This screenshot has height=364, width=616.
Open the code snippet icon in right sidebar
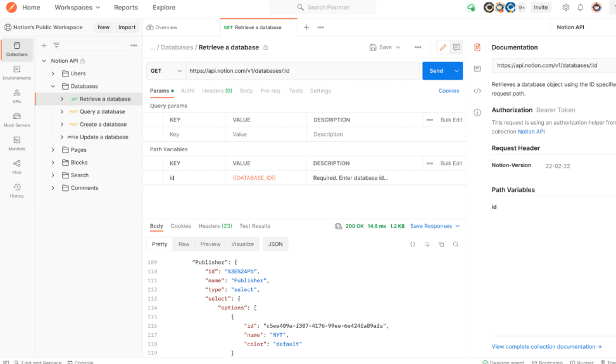pyautogui.click(x=477, y=91)
